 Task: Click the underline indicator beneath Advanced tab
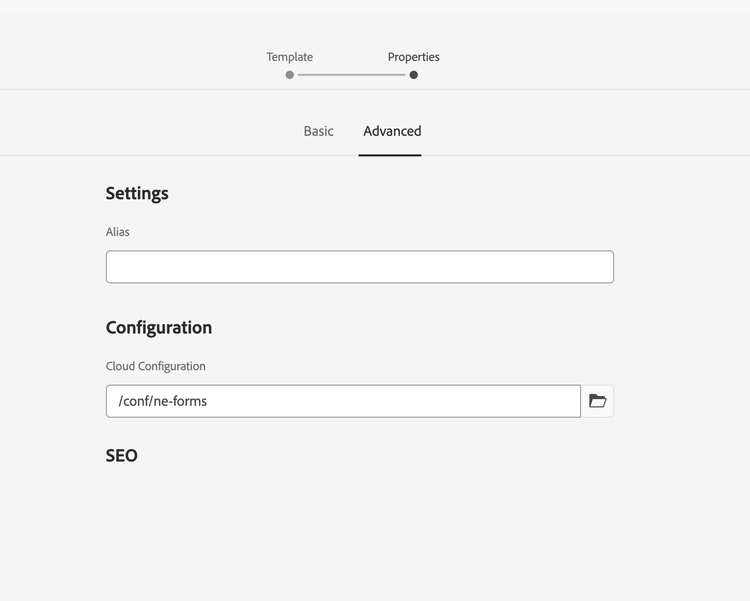[390, 155]
